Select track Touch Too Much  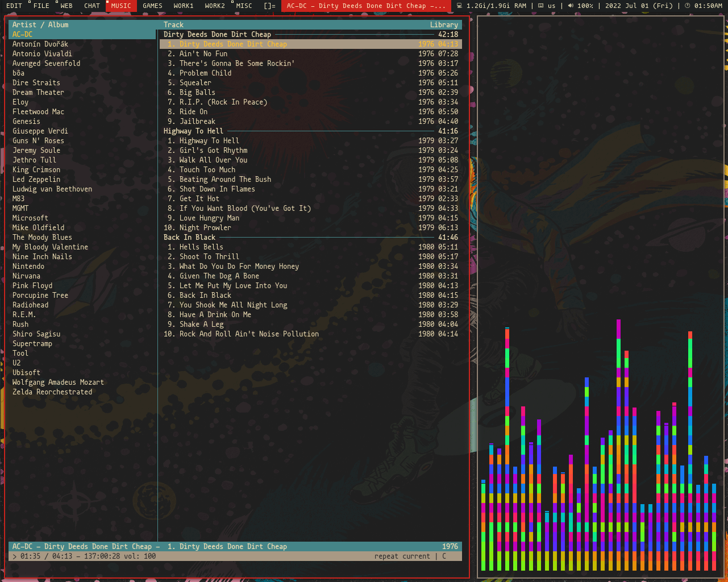(311, 170)
